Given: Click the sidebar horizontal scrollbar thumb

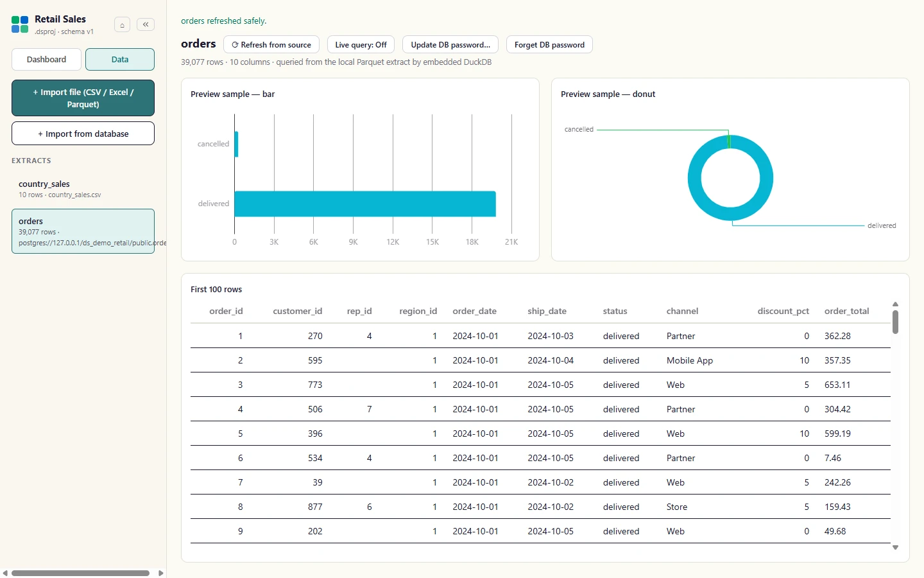Looking at the screenshot, I should tap(80, 573).
